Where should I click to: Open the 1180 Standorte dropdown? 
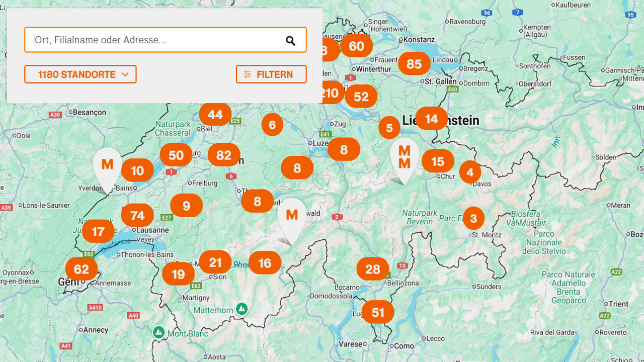pyautogui.click(x=80, y=74)
